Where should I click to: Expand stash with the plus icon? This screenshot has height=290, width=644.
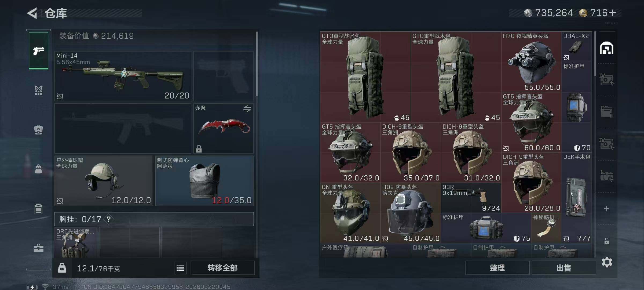607,209
